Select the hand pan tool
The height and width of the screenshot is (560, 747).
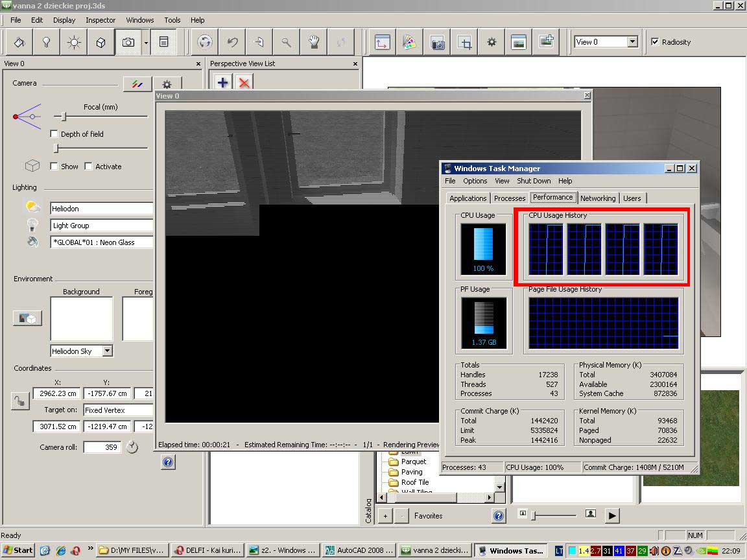click(314, 42)
